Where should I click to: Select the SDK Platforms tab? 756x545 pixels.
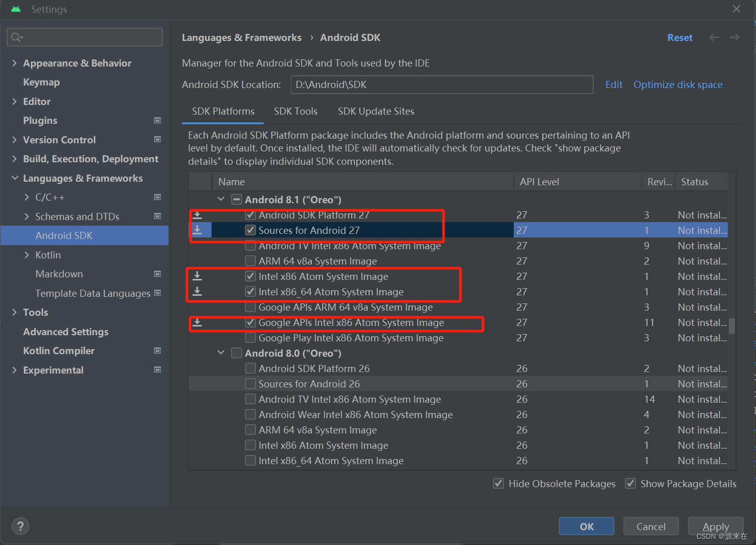coord(223,111)
